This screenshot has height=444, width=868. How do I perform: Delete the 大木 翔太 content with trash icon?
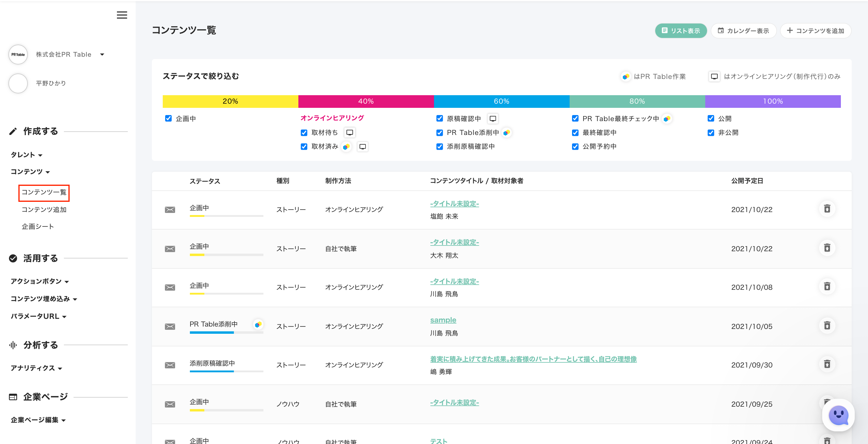[x=827, y=248]
